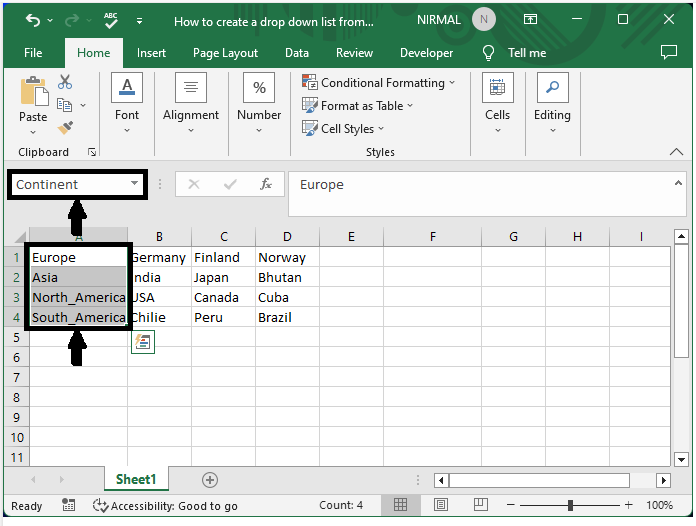Click the zoom slider handle
The width and height of the screenshot is (696, 526).
(570, 505)
